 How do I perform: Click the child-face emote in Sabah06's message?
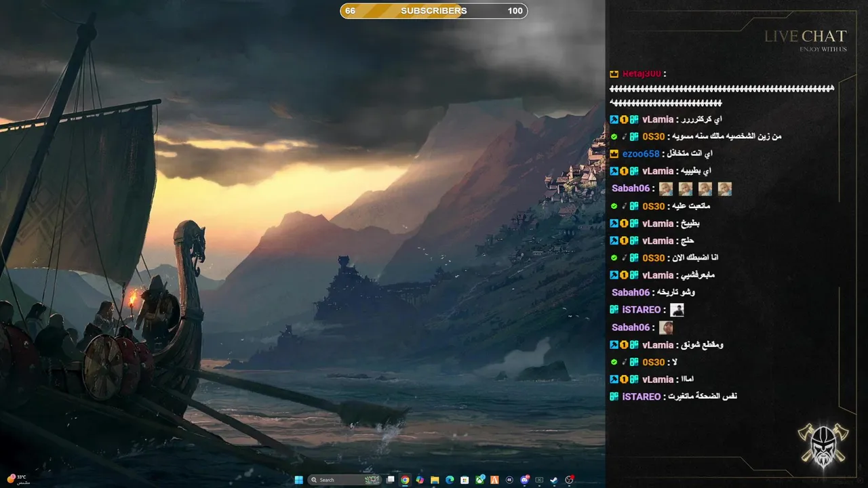[666, 327]
